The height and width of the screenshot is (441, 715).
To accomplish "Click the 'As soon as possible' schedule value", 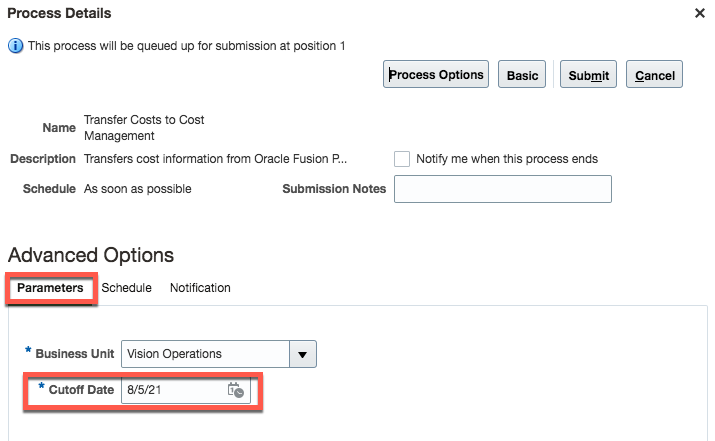I will tap(138, 189).
